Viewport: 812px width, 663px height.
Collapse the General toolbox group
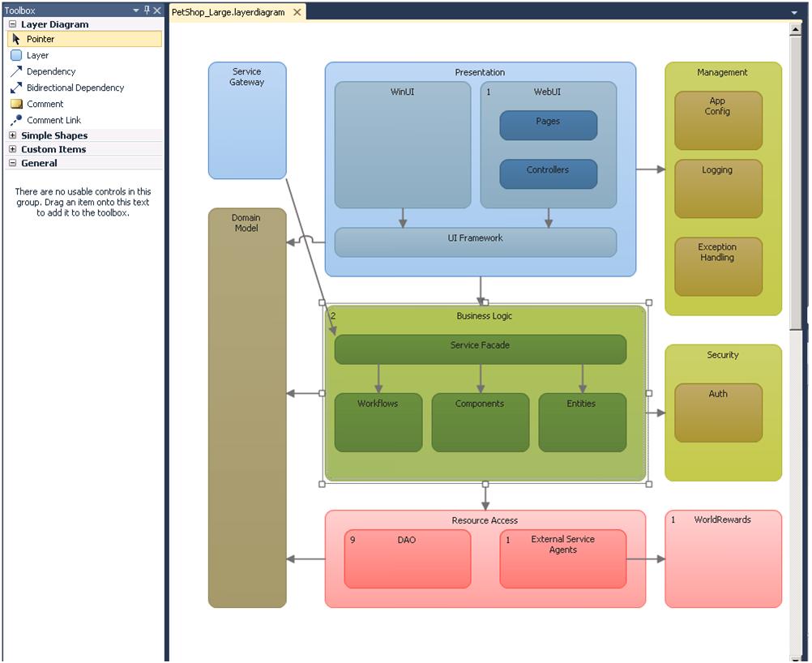(x=12, y=163)
